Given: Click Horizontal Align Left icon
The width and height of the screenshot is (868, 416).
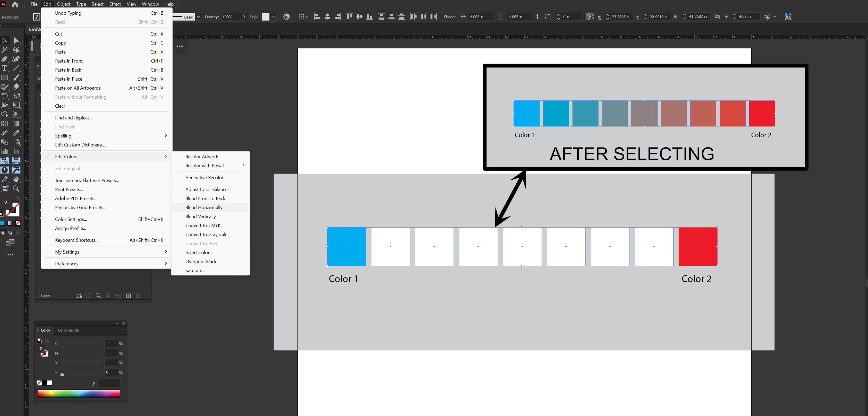Looking at the screenshot, I should 317,16.
